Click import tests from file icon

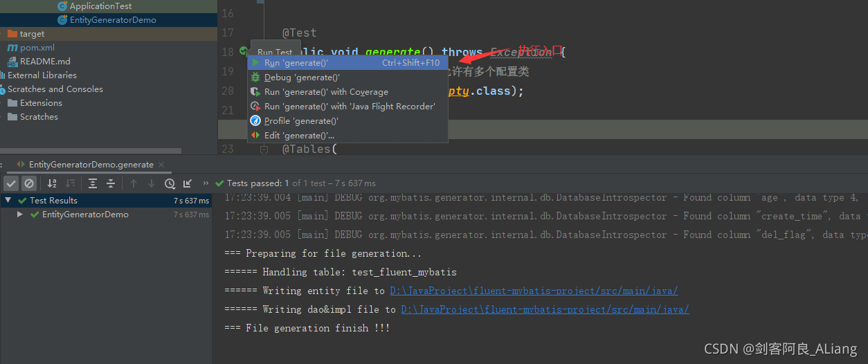188,183
